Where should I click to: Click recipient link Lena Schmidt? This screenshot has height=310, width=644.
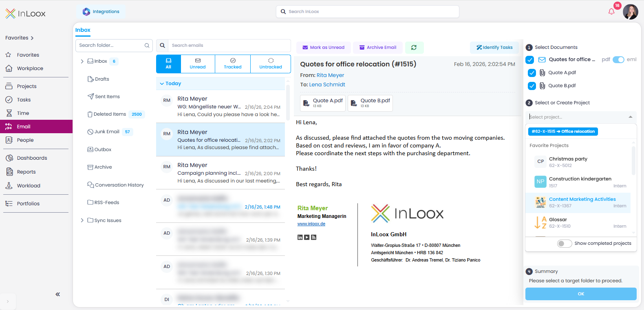(x=327, y=85)
